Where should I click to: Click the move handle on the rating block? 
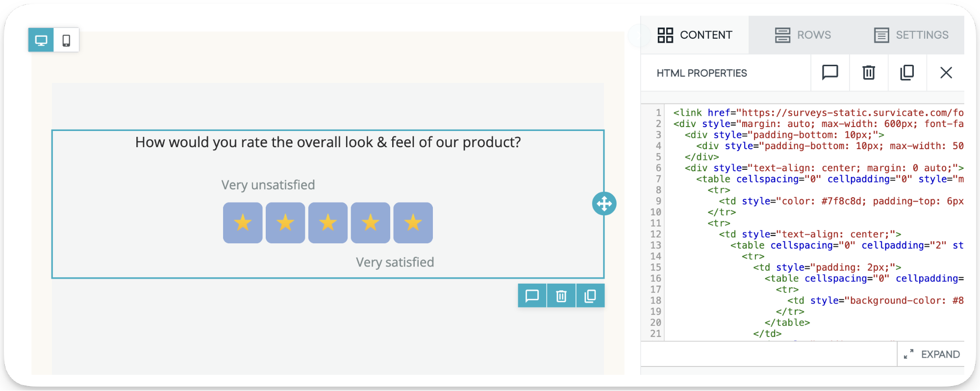pyautogui.click(x=604, y=203)
